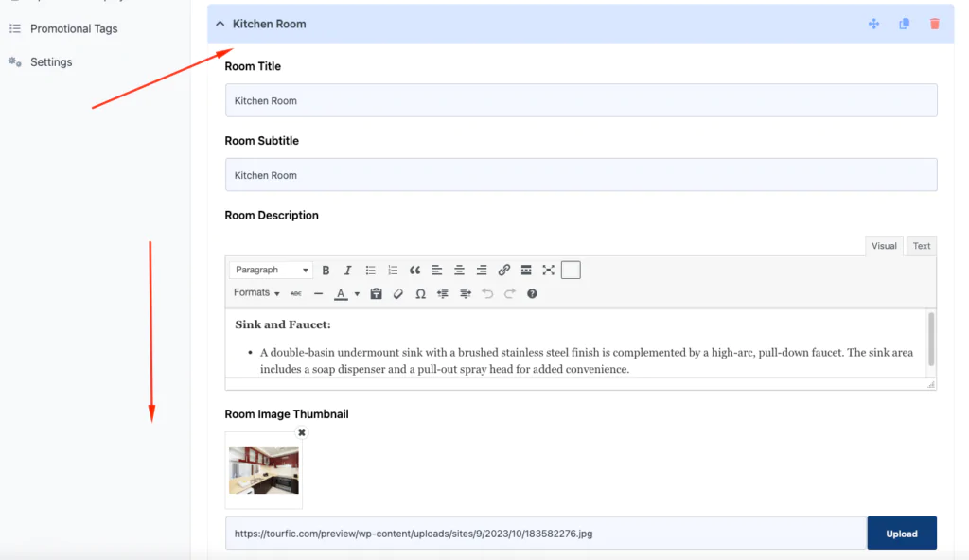Switch to the Text editor tab
The image size is (969, 560).
(x=922, y=245)
